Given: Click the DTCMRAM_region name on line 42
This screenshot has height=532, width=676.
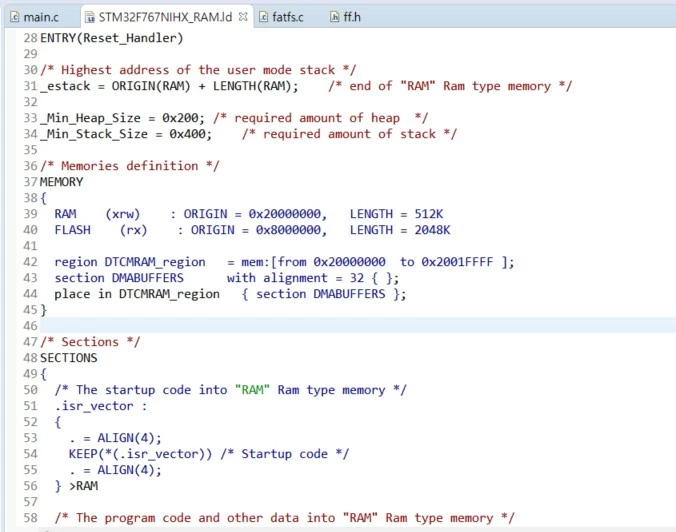Looking at the screenshot, I should [155, 262].
